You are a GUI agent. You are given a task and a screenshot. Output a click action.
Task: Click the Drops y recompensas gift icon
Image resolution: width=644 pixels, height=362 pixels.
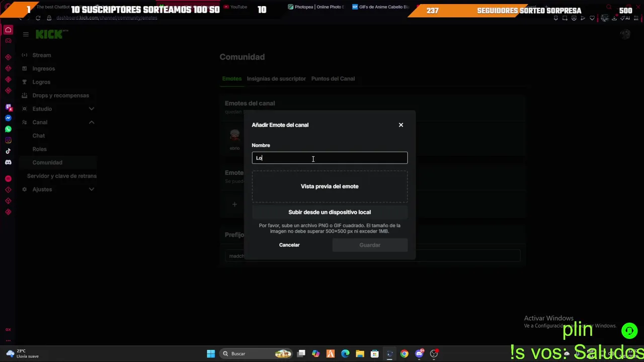click(24, 96)
